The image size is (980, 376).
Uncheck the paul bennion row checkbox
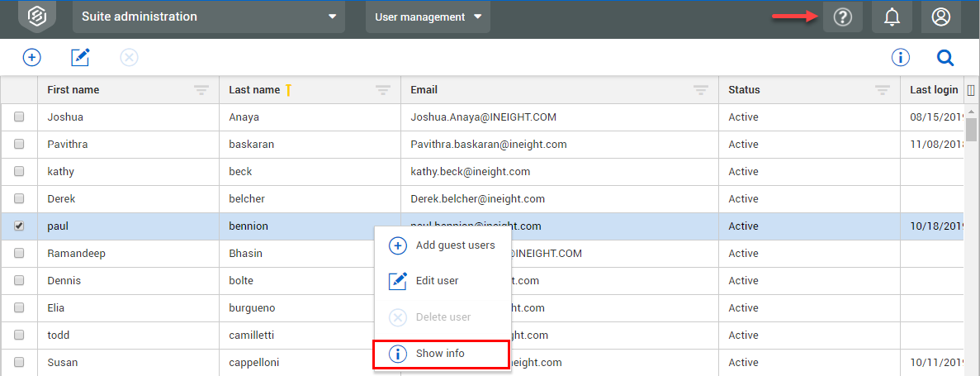19,226
